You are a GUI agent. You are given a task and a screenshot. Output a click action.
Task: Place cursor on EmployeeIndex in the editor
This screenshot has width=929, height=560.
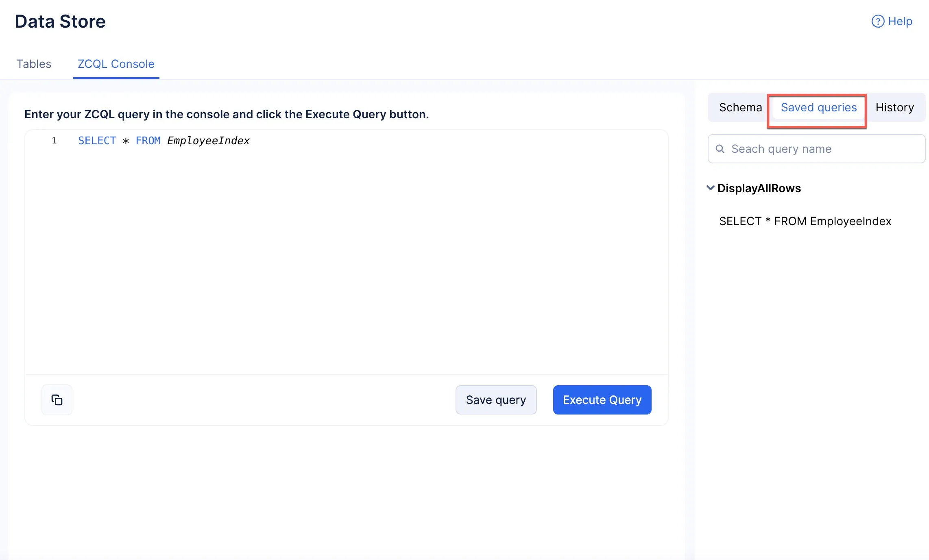[208, 141]
